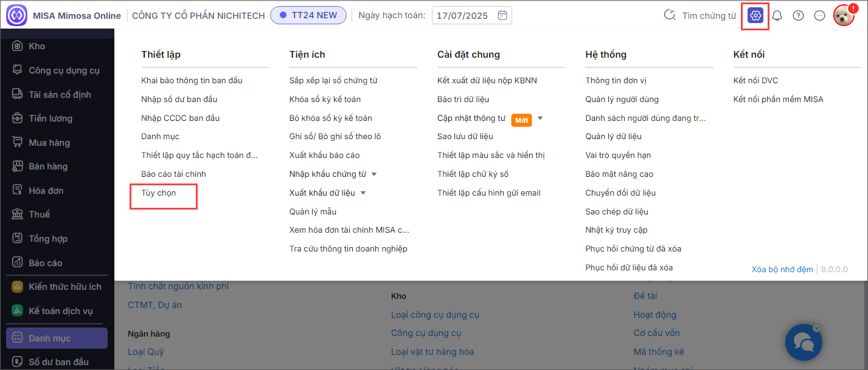
Task: Open Danh mục in Thiết lập column
Action: 161,137
